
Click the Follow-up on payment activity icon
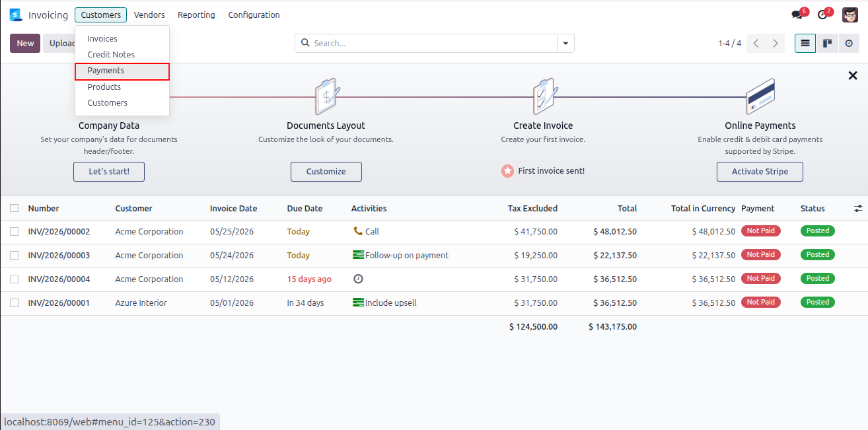[x=358, y=255]
